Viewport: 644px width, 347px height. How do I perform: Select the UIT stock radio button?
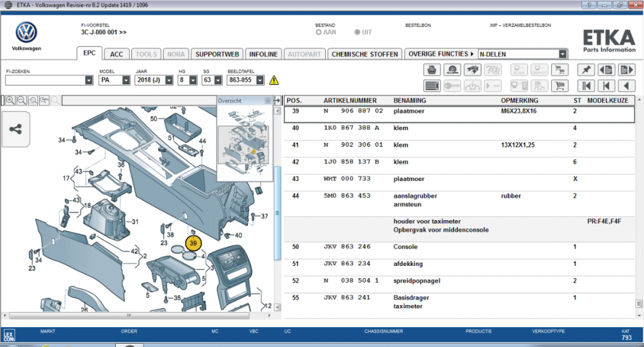pyautogui.click(x=357, y=32)
